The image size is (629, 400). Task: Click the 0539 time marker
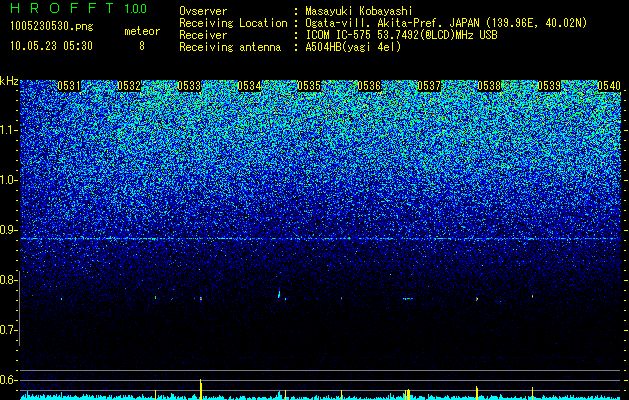pos(549,86)
